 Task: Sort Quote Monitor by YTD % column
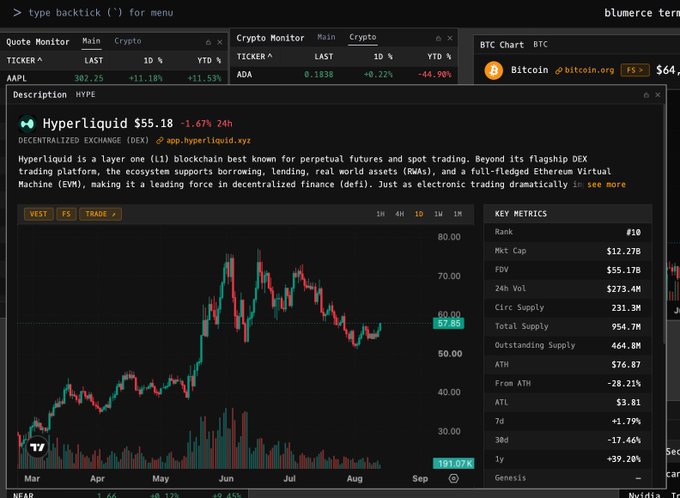pos(209,60)
